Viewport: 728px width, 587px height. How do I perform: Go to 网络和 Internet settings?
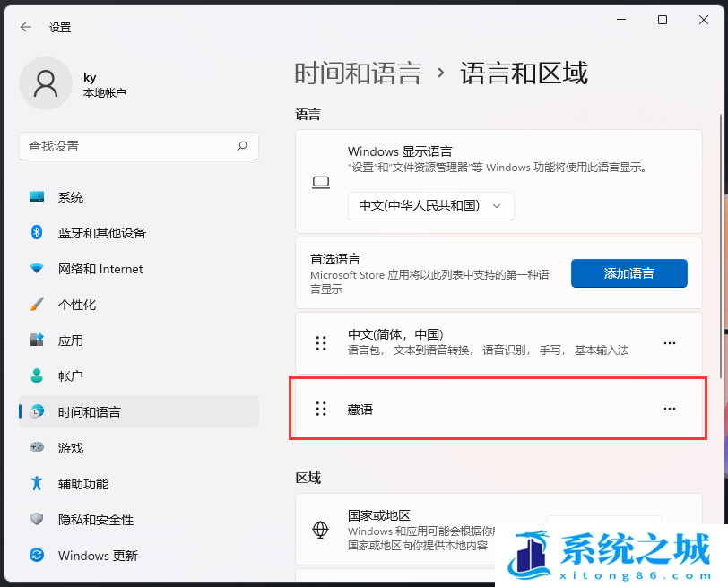[x=139, y=269]
